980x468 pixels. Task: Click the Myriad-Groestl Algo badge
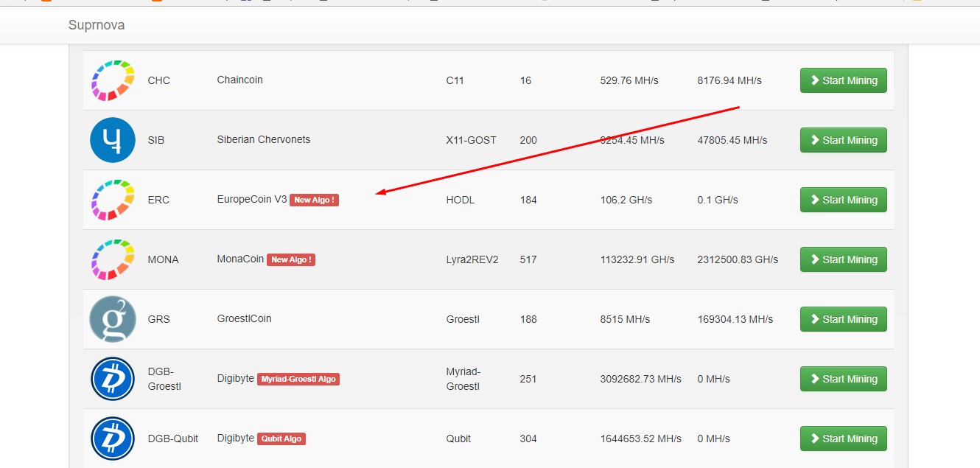(298, 379)
